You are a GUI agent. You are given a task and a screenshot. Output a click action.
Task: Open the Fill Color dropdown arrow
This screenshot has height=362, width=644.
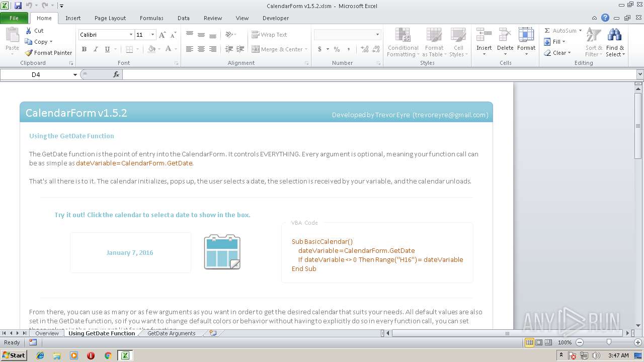pos(159,49)
